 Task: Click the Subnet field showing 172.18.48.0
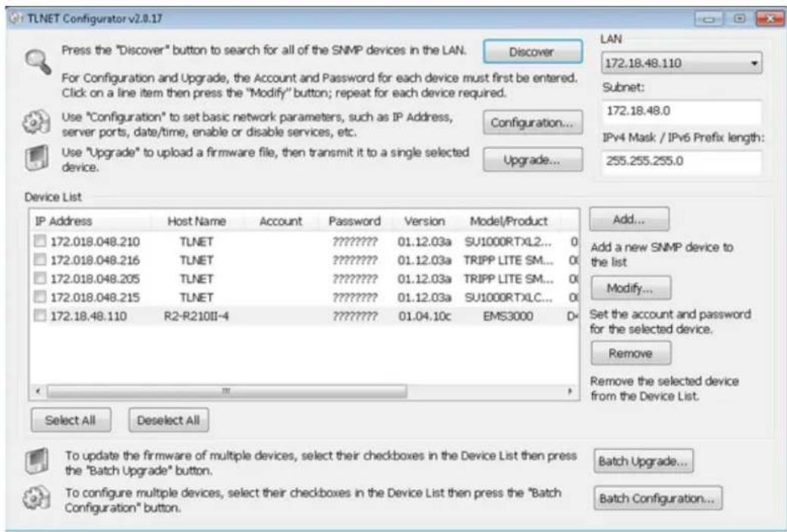681,112
